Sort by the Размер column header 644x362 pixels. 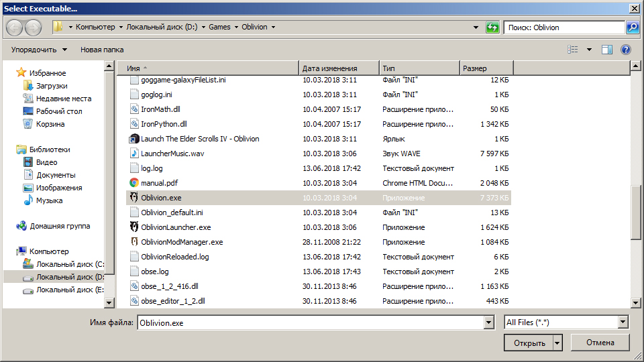tap(486, 68)
